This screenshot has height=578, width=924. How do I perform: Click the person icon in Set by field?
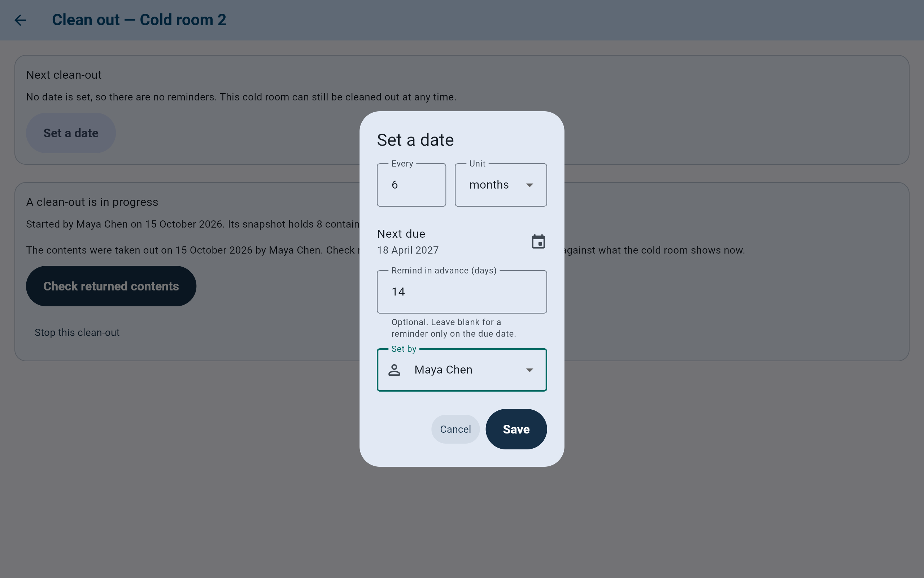click(x=394, y=370)
